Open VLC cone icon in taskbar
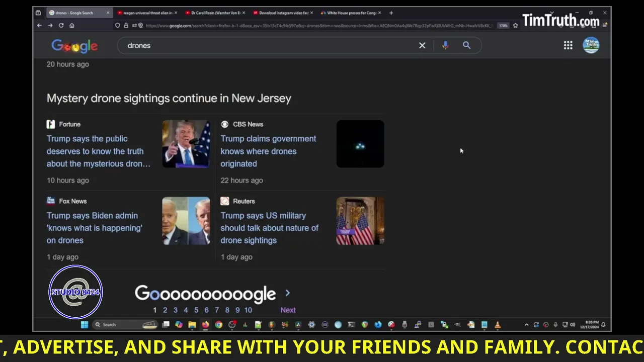The width and height of the screenshot is (644, 362). pyautogui.click(x=498, y=325)
